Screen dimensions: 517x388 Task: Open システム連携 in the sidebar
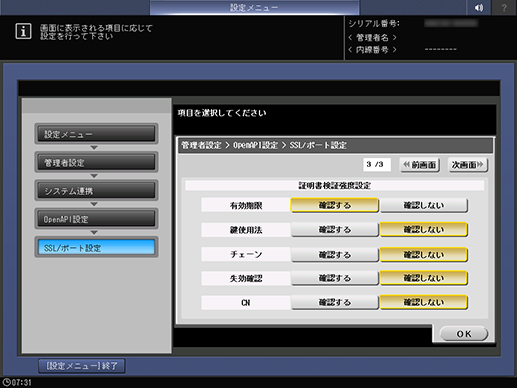pos(96,191)
